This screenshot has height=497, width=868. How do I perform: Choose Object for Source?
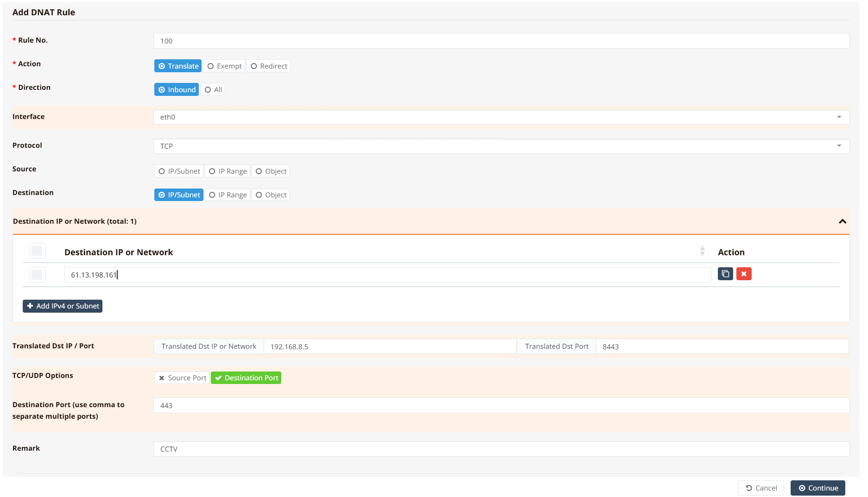coord(271,171)
